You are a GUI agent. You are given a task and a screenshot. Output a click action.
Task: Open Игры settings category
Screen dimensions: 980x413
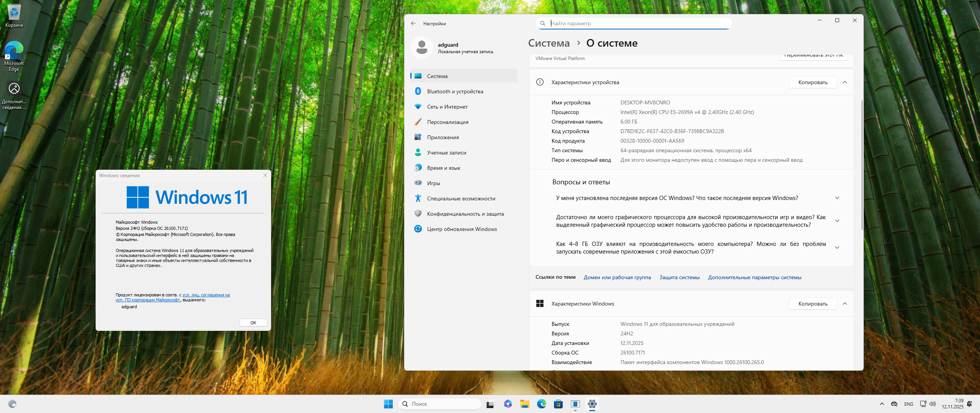tap(433, 183)
